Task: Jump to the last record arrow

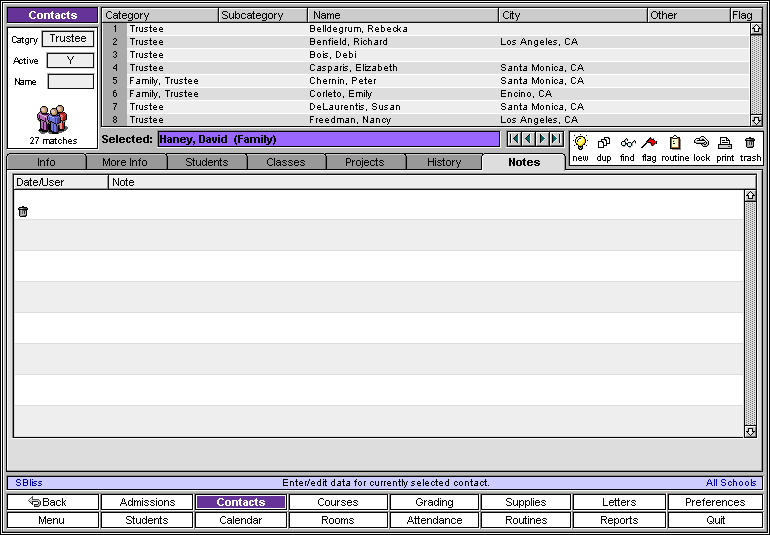Action: pyautogui.click(x=556, y=139)
